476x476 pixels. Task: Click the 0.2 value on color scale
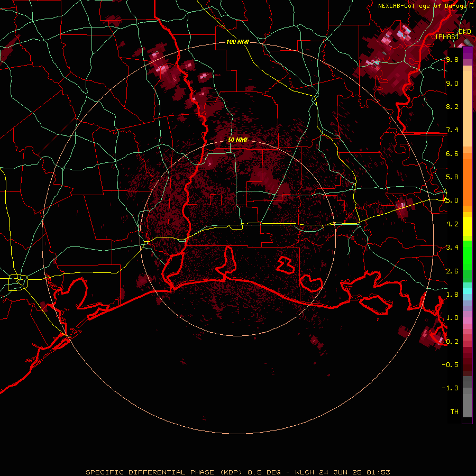pyautogui.click(x=452, y=342)
